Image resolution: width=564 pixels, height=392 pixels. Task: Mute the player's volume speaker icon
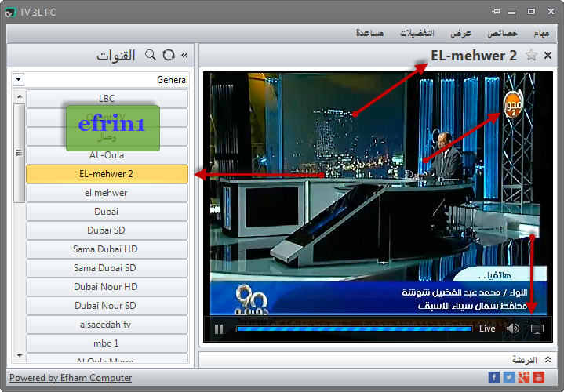click(x=513, y=328)
